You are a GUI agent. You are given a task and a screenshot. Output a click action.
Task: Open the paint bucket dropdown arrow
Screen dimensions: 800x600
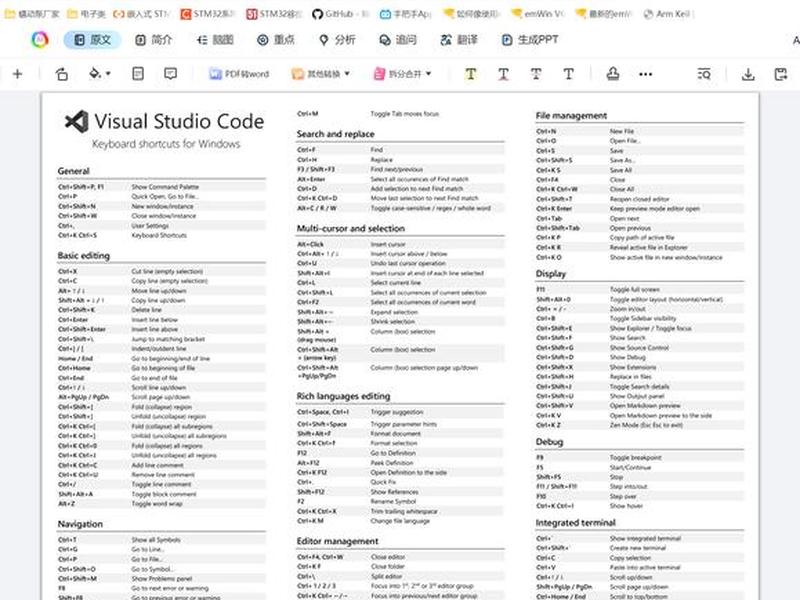pos(108,74)
